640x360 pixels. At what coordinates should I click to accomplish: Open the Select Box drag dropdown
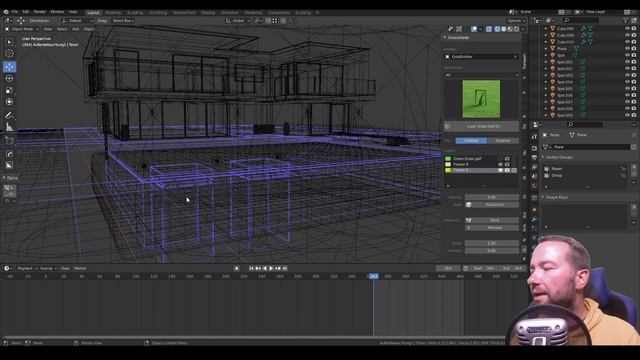pyautogui.click(x=123, y=20)
